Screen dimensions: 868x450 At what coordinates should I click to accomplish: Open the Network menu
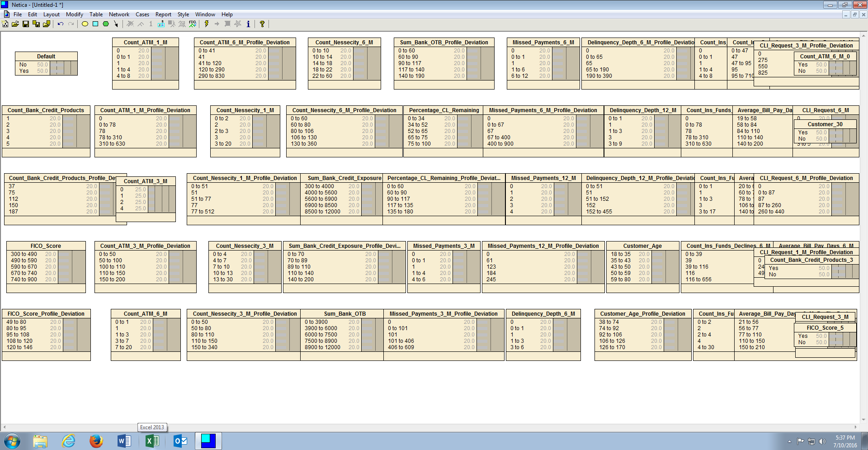coord(119,14)
